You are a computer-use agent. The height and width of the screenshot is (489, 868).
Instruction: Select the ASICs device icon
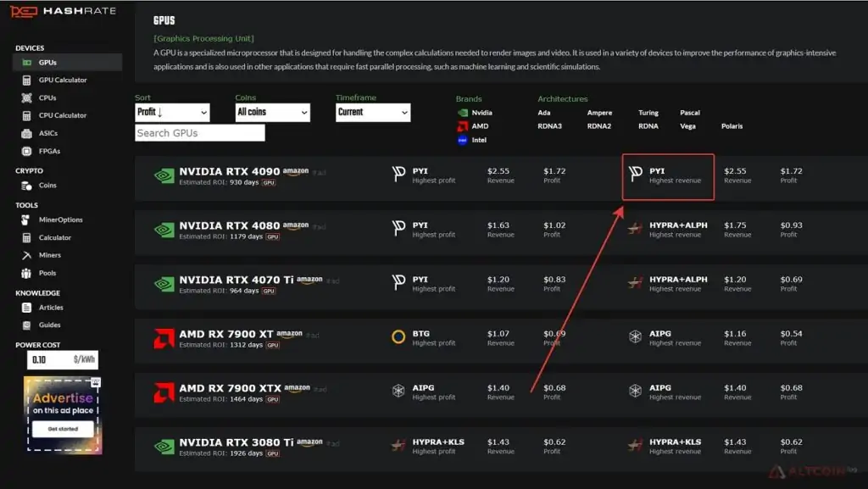point(26,133)
